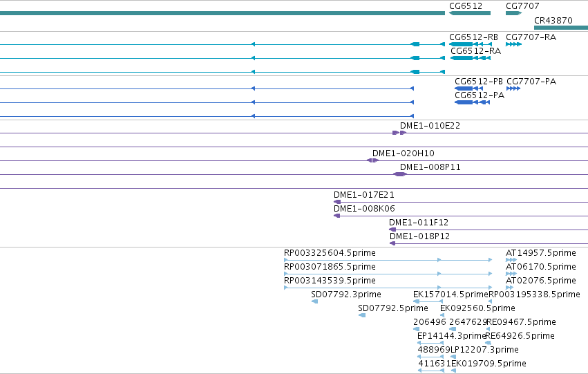Image resolution: width=588 pixels, height=374 pixels.
Task: Click the 411631 EST label
Action: [x=434, y=364]
